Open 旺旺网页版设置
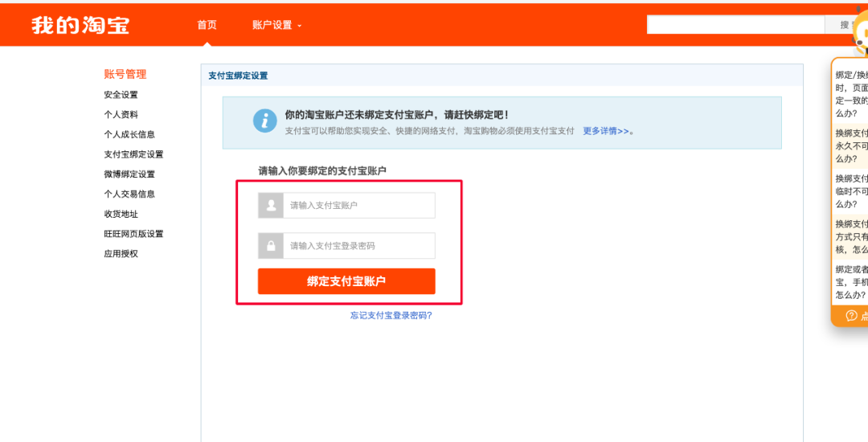The image size is (868, 442). tap(133, 234)
